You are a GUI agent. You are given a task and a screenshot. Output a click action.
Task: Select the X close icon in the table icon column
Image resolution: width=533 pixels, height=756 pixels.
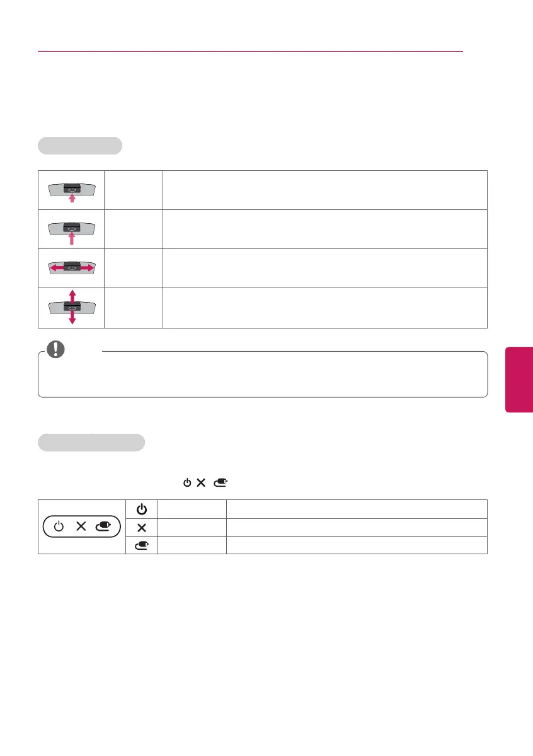tap(142, 528)
